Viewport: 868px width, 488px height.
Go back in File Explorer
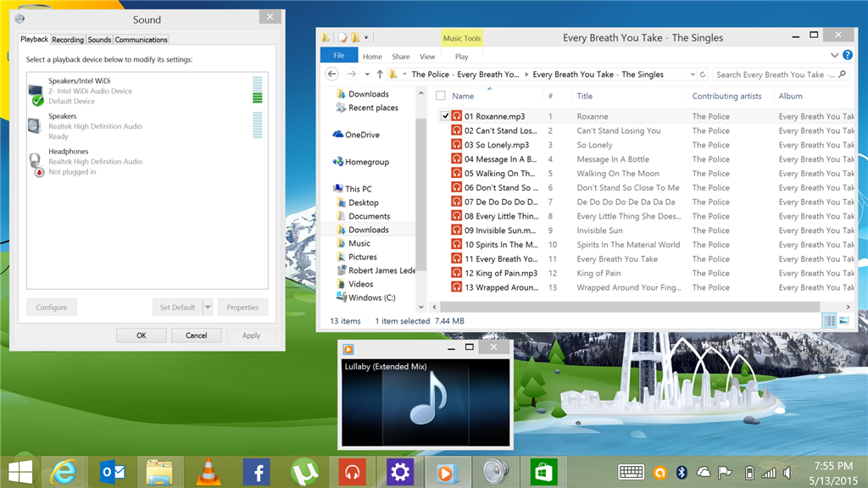(x=331, y=75)
